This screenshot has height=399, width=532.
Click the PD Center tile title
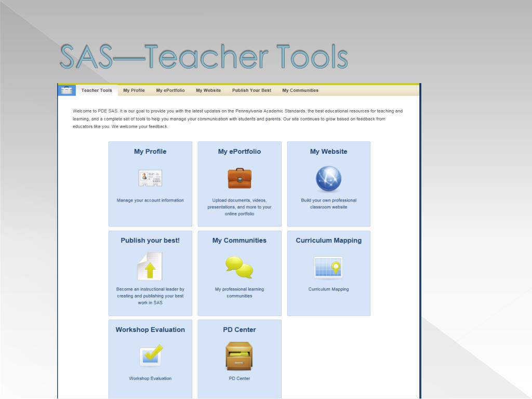point(240,330)
